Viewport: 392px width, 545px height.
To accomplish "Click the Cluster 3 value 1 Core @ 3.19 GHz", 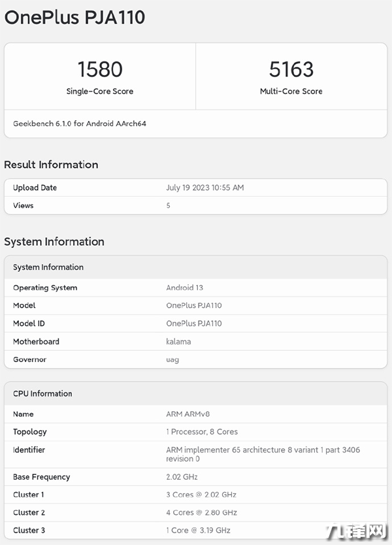I will coord(199,530).
